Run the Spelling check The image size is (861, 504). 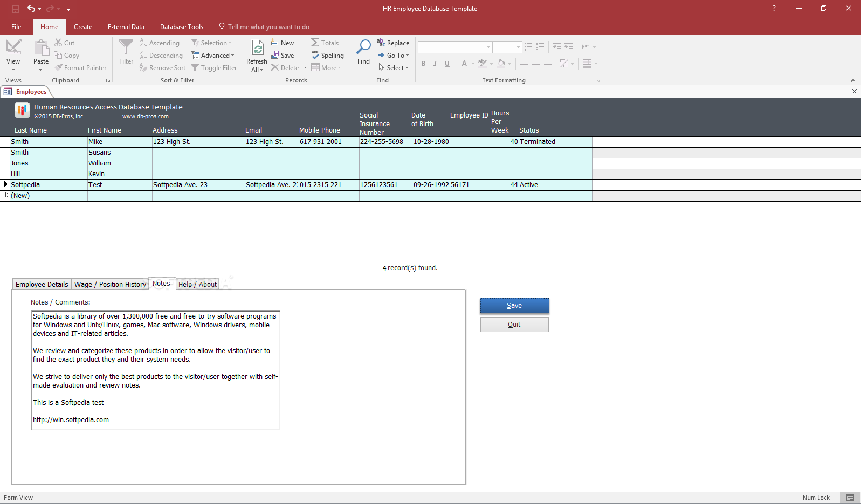[327, 56]
